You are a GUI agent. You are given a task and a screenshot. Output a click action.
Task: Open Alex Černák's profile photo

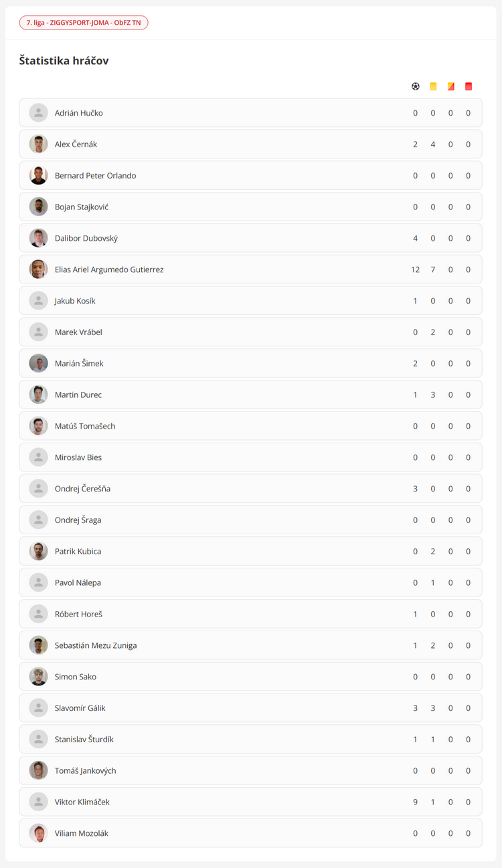[38, 144]
